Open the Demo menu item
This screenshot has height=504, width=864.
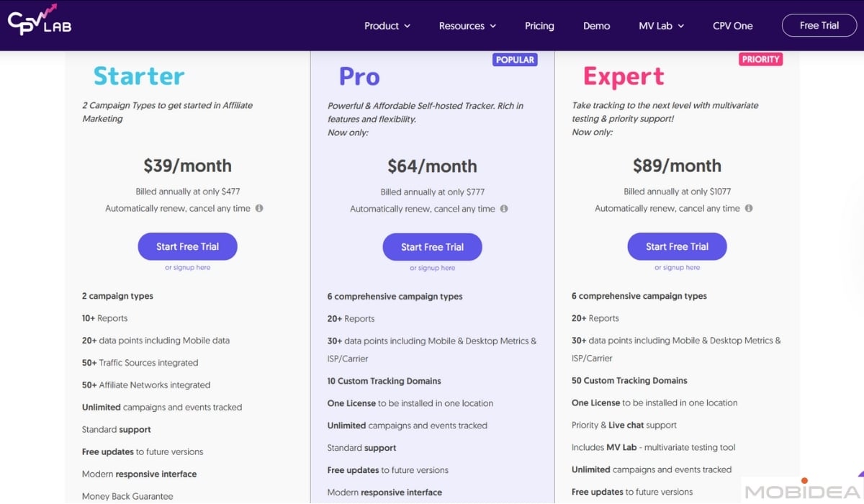tap(596, 25)
